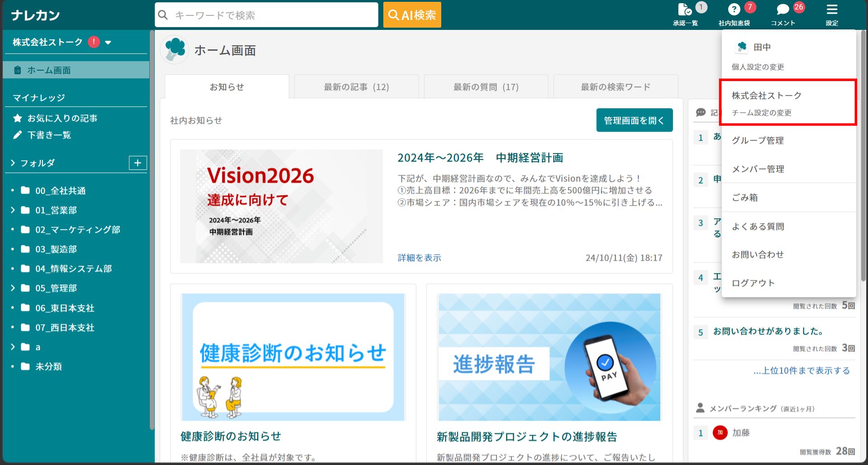Switch to the 最新の質問 (17) tab
The image size is (868, 465).
486,87
